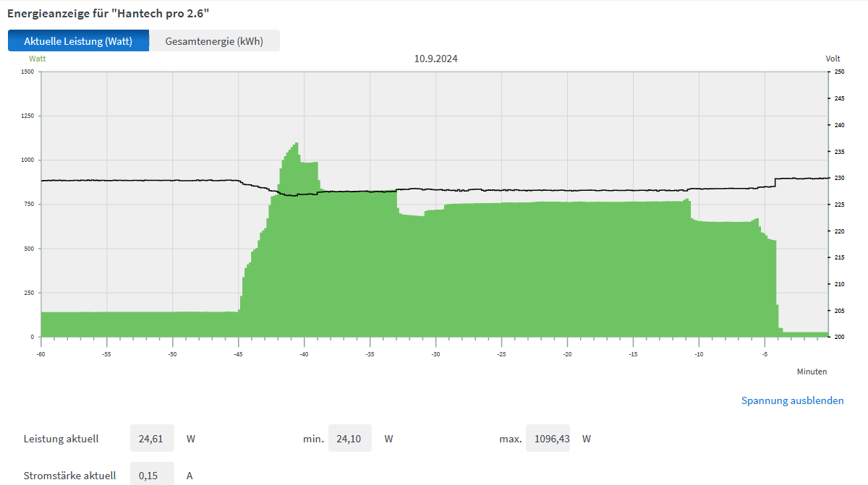Click the Spannung ausblenden link
Screen dimensions: 868x485
pos(792,400)
